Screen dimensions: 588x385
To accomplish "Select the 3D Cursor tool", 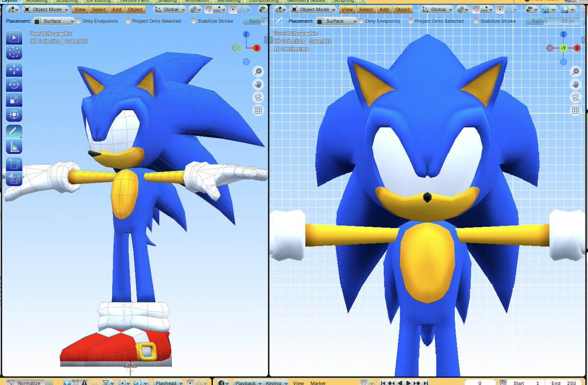I will (x=14, y=53).
